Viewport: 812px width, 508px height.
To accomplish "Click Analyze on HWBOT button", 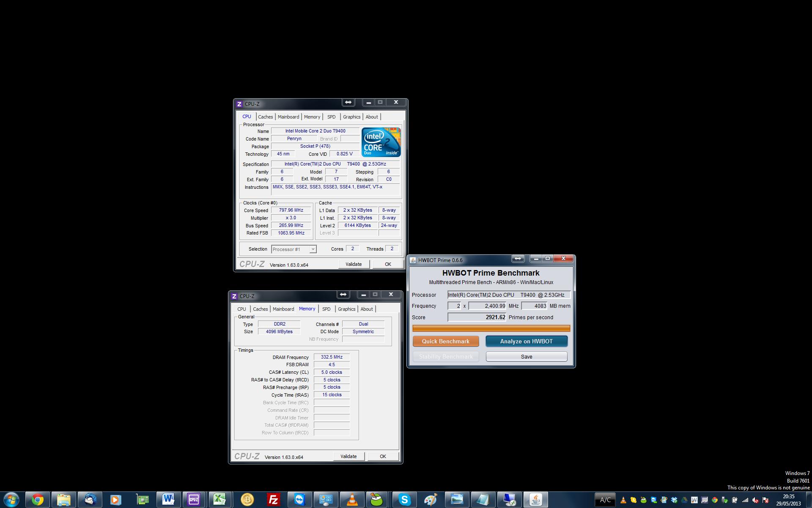I will point(527,341).
